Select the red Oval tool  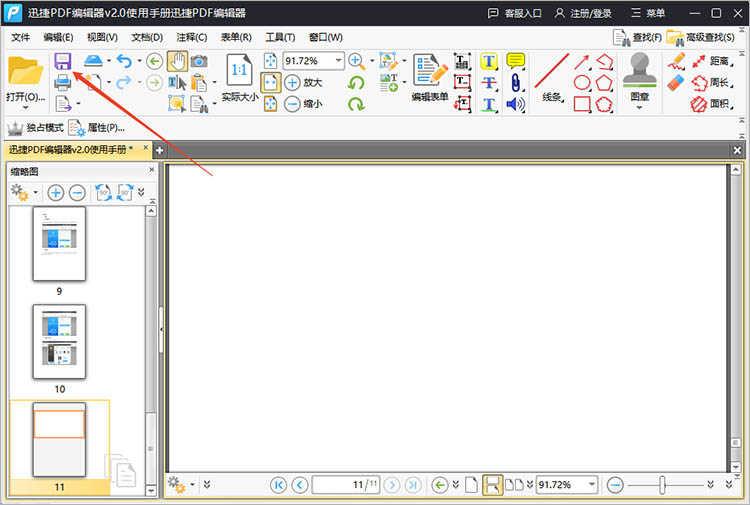pyautogui.click(x=582, y=83)
